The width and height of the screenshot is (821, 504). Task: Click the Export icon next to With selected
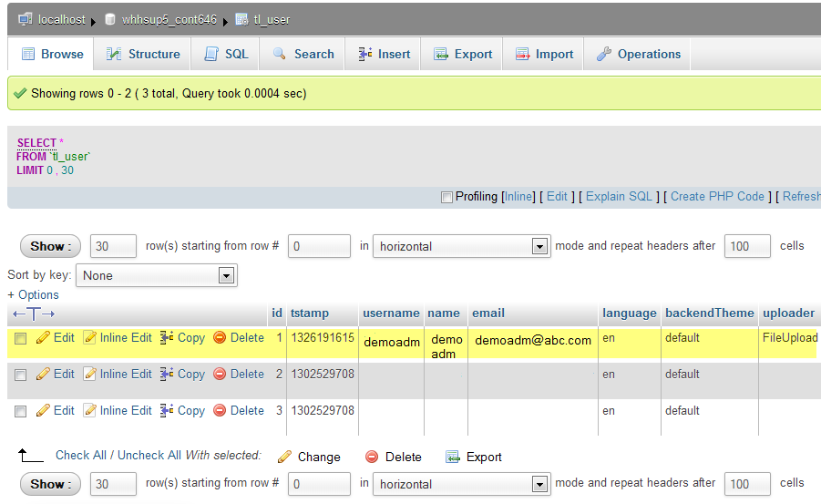[453, 457]
